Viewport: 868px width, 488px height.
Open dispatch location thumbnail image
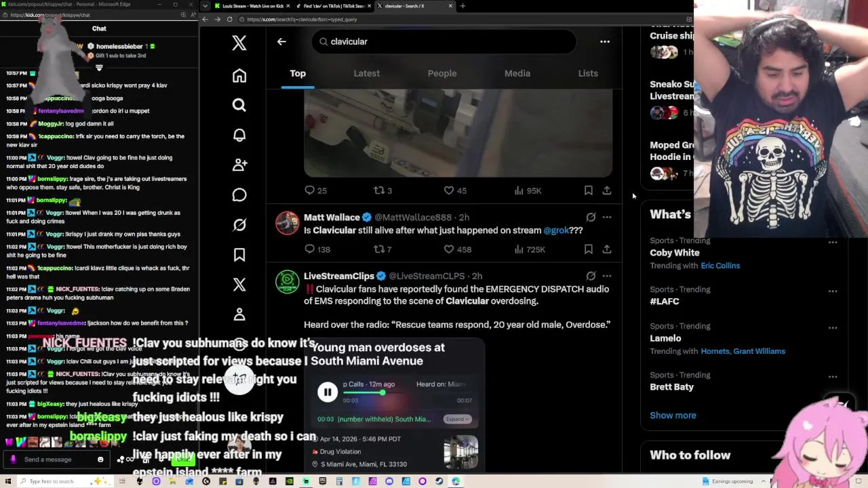point(460,451)
